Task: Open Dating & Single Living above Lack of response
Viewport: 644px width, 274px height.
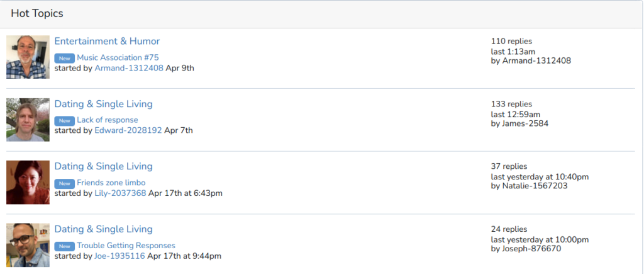Action: pyautogui.click(x=104, y=104)
